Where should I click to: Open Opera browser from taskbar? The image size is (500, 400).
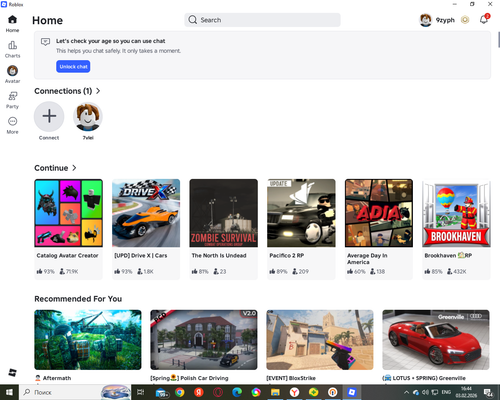pos(218,392)
